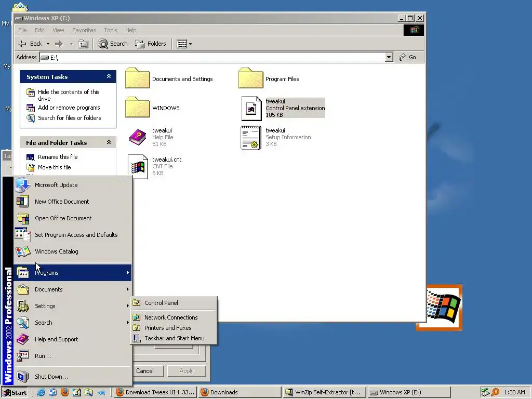Expand the Programs submenu arrow
This screenshot has width=532, height=399.
coord(128,272)
